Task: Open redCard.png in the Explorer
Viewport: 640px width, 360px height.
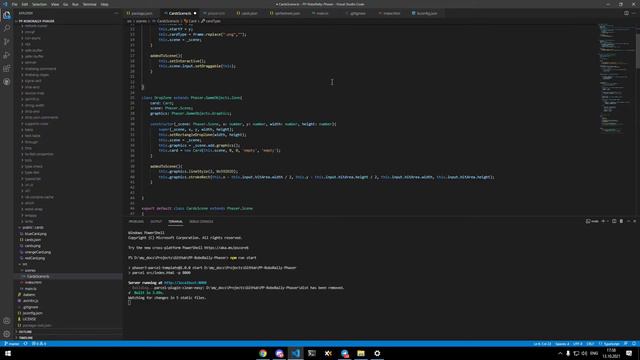Action: coord(69,258)
